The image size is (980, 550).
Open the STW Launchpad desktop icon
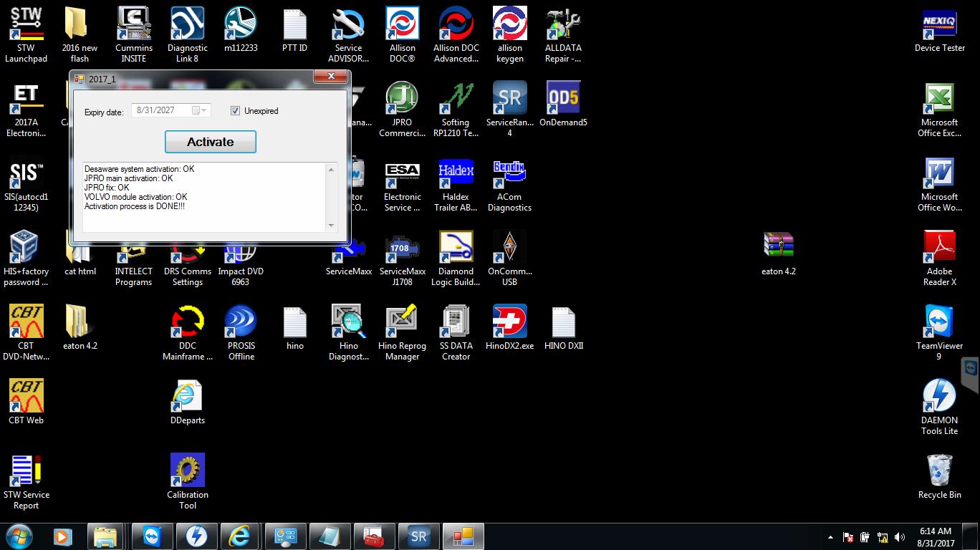pyautogui.click(x=26, y=34)
